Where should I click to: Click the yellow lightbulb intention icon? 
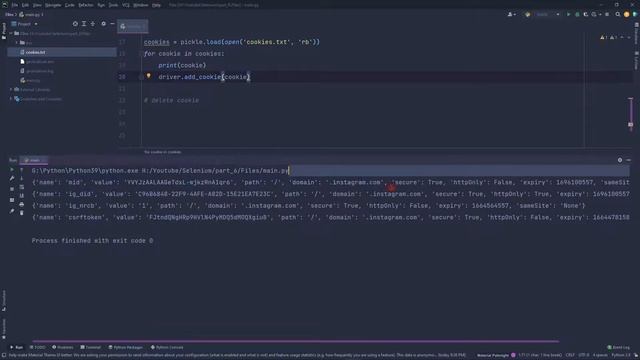click(x=149, y=76)
